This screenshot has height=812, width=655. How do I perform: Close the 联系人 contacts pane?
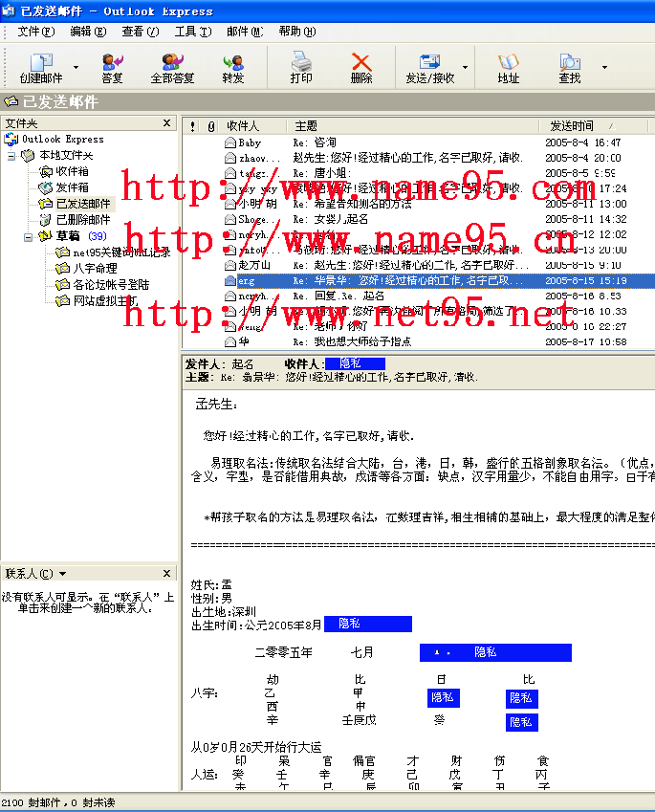[166, 573]
